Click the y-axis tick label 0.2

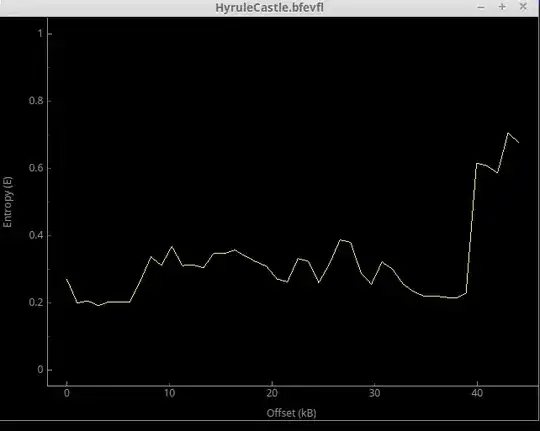[x=36, y=302]
